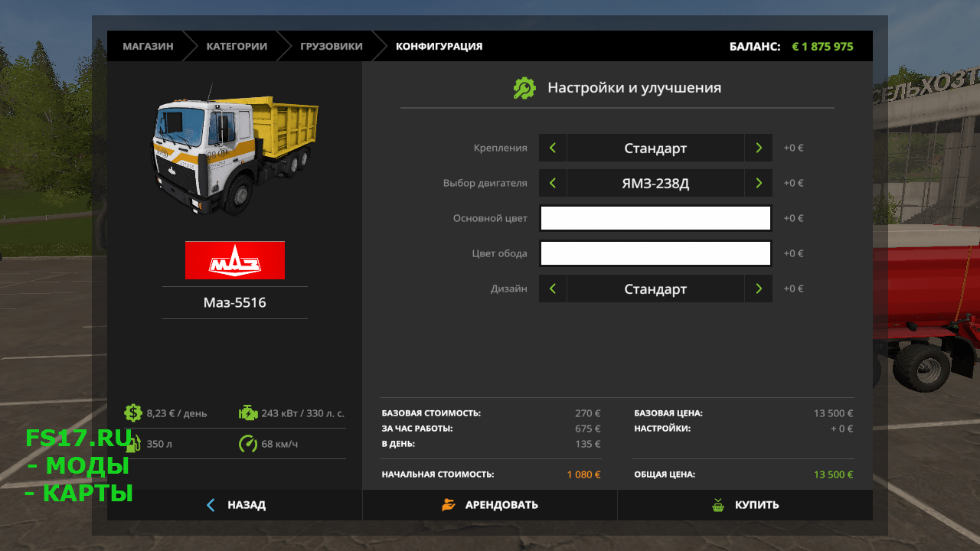Select next Дизайн option
This screenshot has height=551, width=980.
(758, 289)
